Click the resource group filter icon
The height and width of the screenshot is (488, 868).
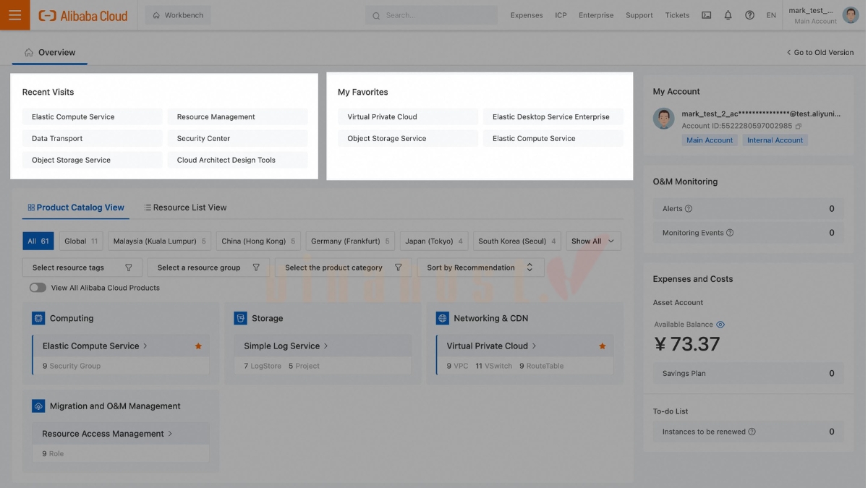click(x=256, y=267)
